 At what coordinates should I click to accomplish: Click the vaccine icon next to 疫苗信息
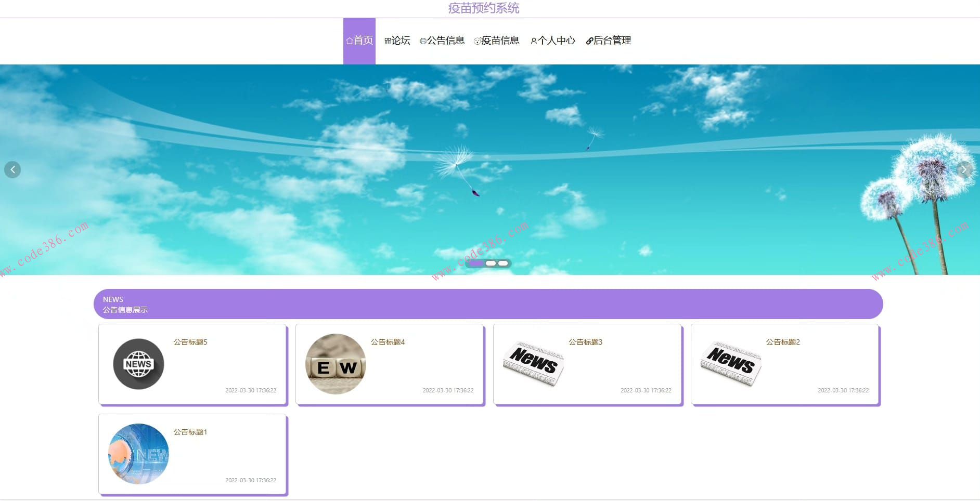pyautogui.click(x=476, y=41)
